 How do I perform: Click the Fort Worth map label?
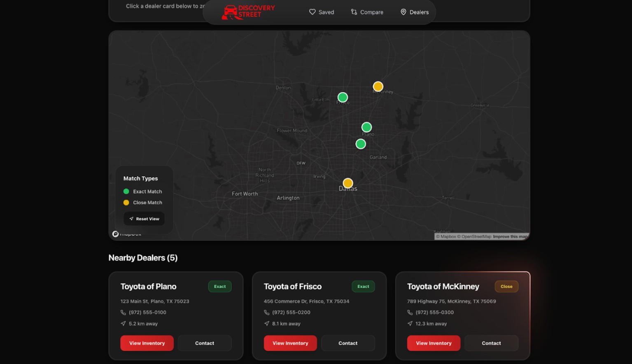pos(245,194)
